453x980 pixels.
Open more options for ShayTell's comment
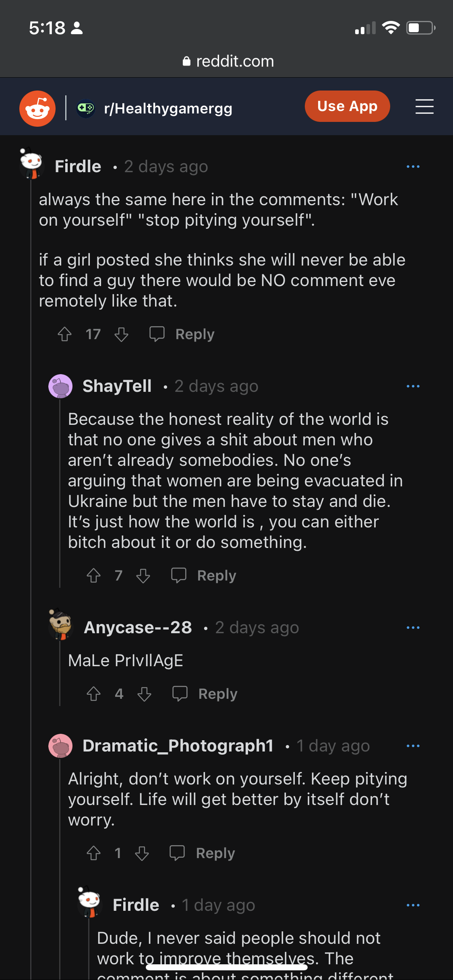pos(413,386)
